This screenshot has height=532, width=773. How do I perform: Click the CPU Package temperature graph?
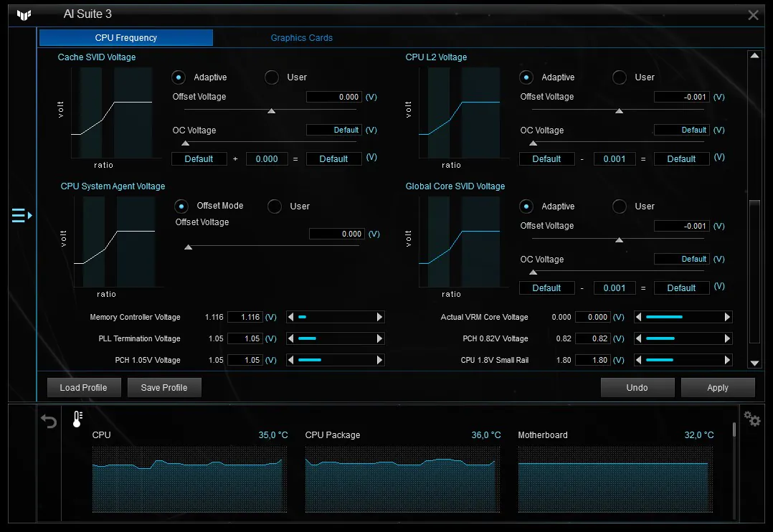[x=402, y=480]
